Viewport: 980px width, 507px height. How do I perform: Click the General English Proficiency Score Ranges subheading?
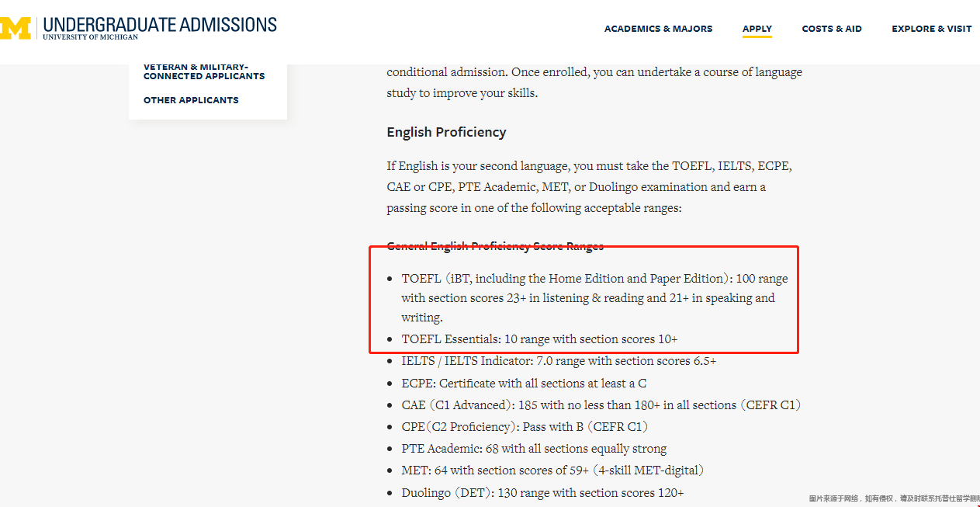click(495, 246)
